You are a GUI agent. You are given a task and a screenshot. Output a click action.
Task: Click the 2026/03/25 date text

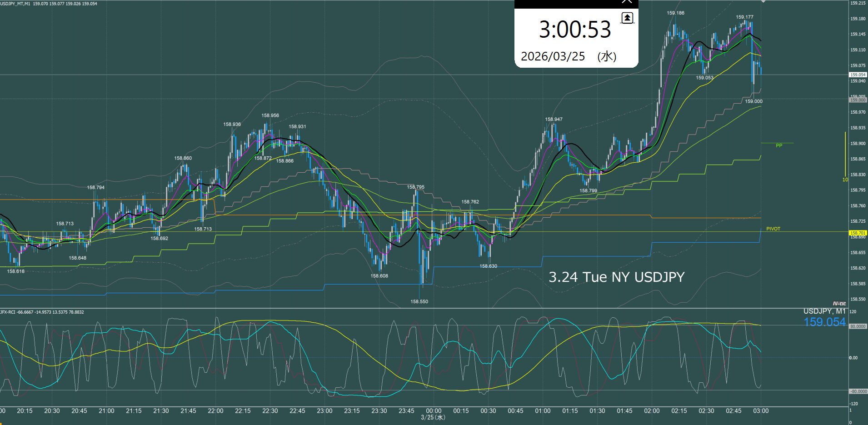tap(553, 56)
